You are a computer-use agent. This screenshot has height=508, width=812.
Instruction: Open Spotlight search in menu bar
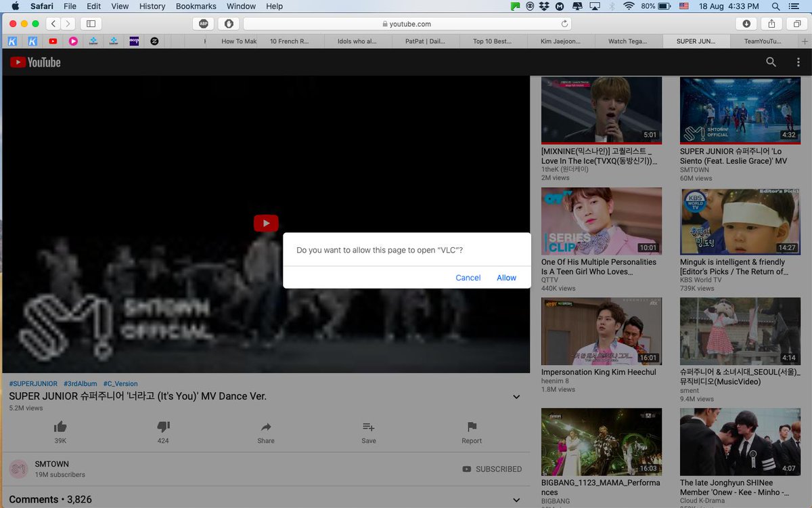tap(777, 6)
